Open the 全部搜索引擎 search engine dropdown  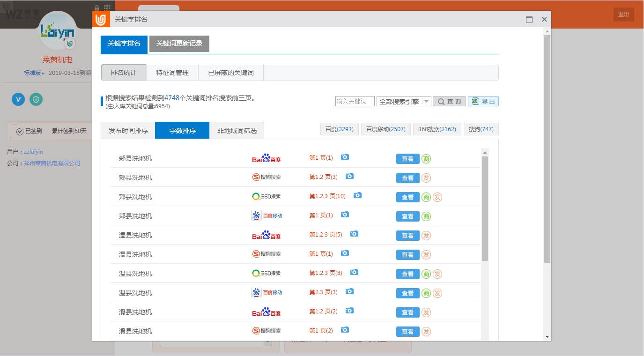[x=403, y=102]
